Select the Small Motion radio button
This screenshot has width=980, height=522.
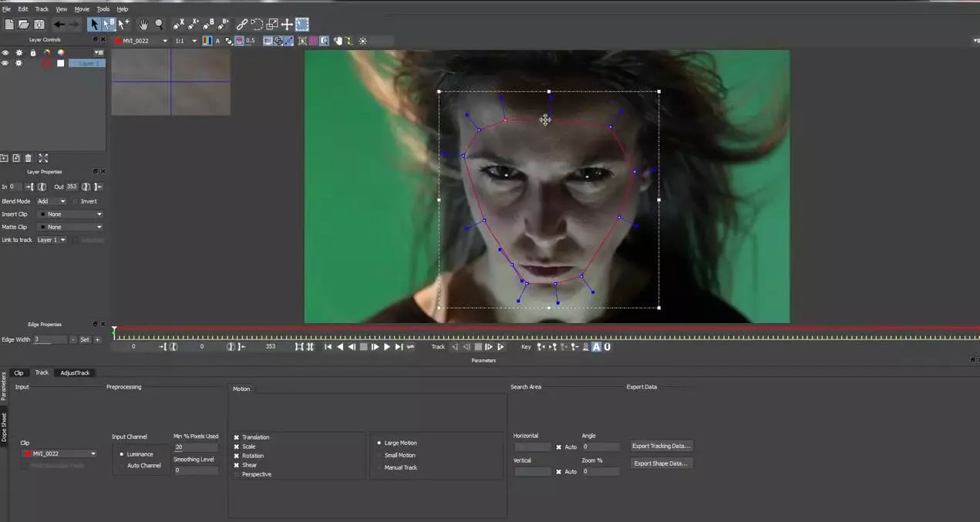point(379,455)
